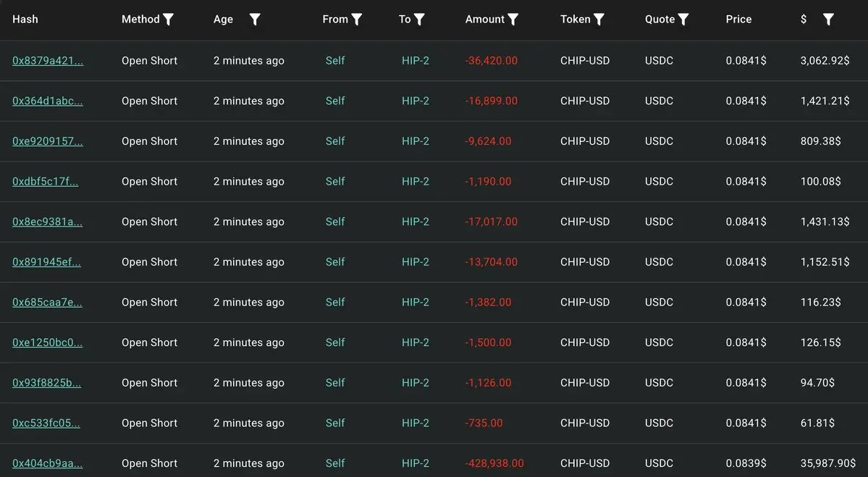Select the value 126.15$
Viewport: 868px width, 477px height.
tap(820, 342)
